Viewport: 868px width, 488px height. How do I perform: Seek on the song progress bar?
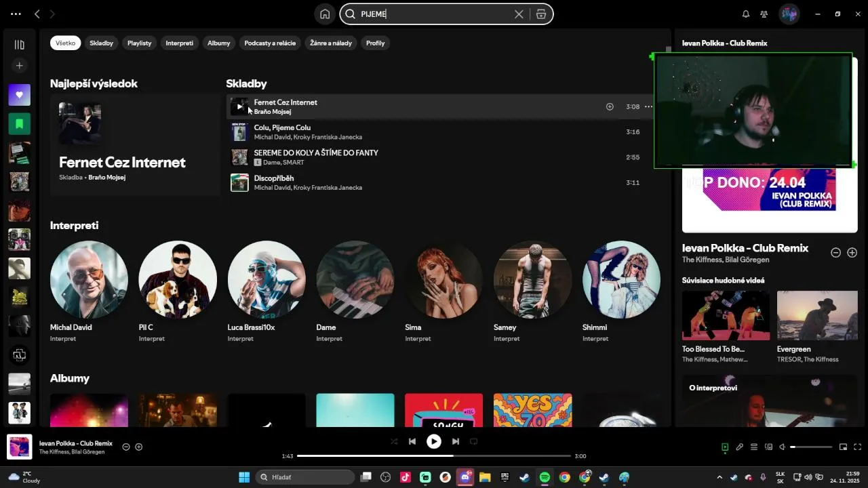[x=434, y=456]
